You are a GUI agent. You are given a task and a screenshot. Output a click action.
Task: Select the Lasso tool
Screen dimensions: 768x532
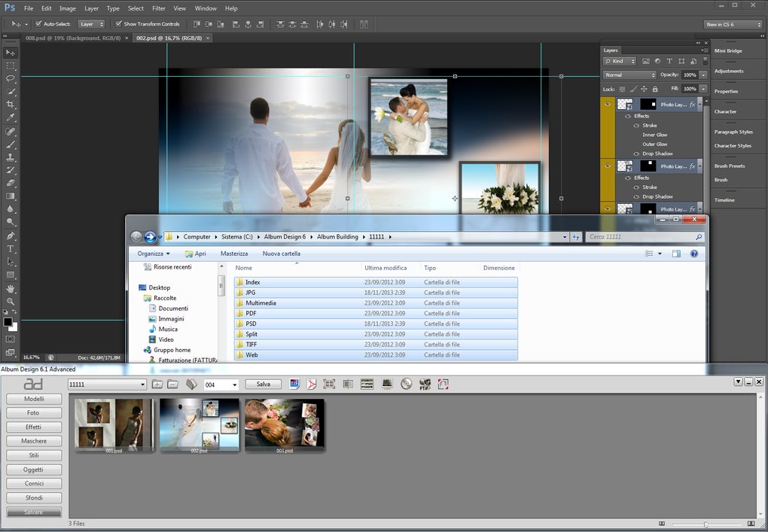pyautogui.click(x=11, y=78)
